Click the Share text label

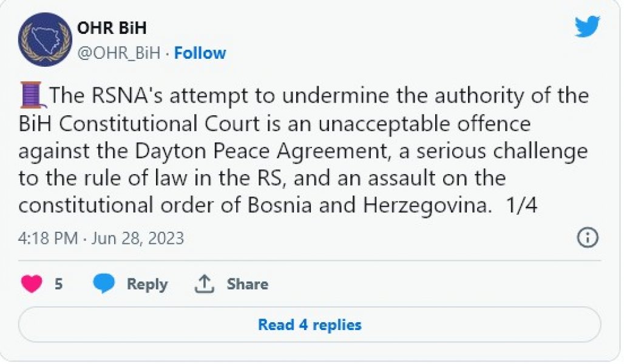[247, 284]
